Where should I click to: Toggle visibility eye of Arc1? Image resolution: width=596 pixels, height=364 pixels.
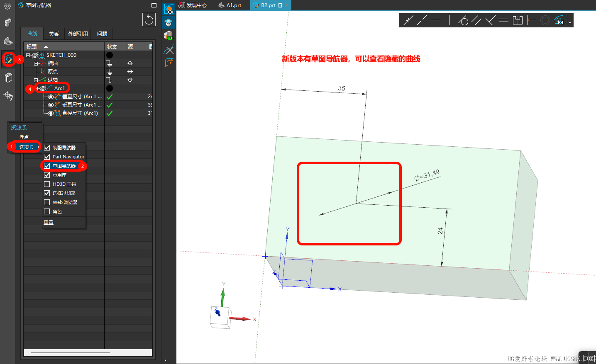point(43,88)
